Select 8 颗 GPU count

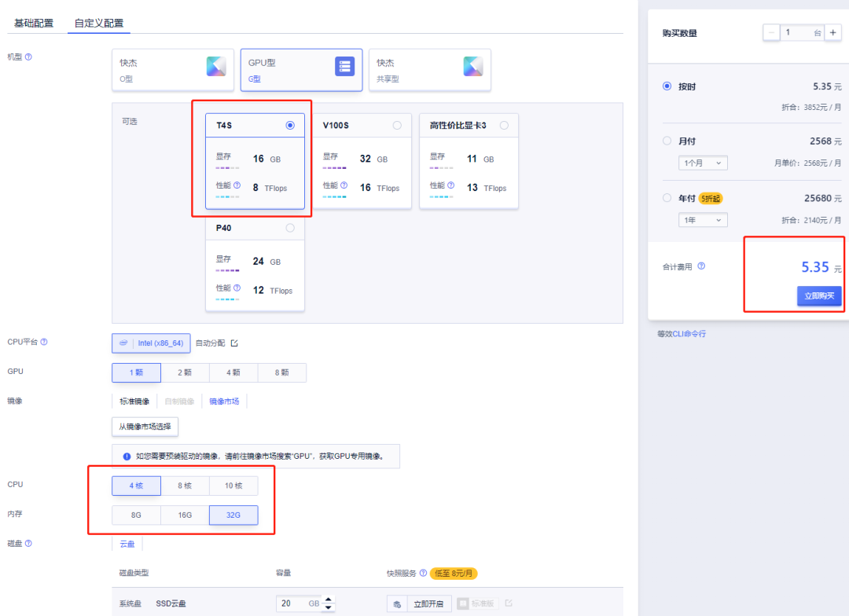tap(281, 372)
